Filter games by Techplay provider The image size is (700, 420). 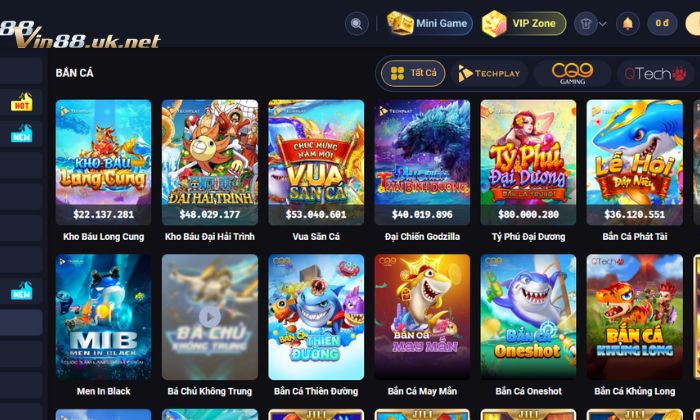pos(489,73)
